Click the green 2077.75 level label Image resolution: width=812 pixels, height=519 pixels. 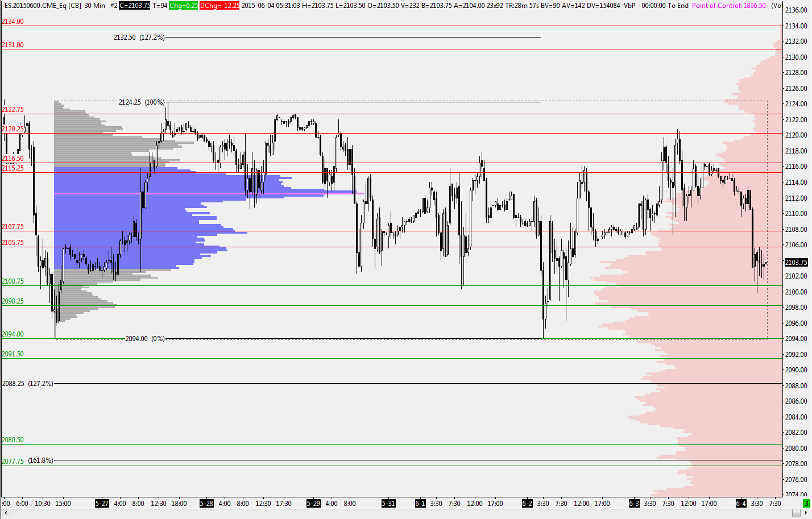pyautogui.click(x=13, y=462)
